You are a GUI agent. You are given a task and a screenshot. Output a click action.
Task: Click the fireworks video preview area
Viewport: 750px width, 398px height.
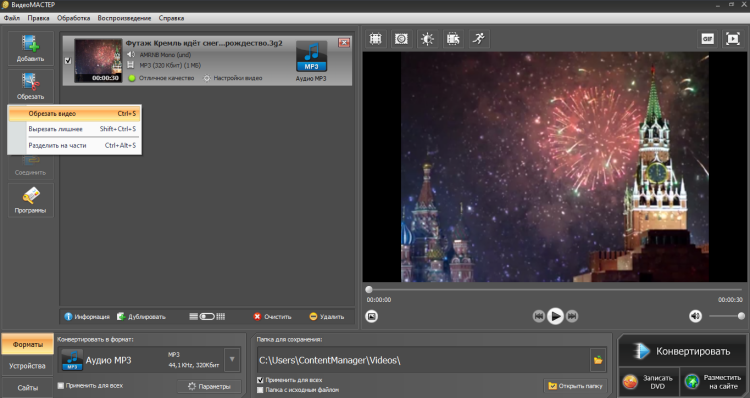[x=555, y=167]
